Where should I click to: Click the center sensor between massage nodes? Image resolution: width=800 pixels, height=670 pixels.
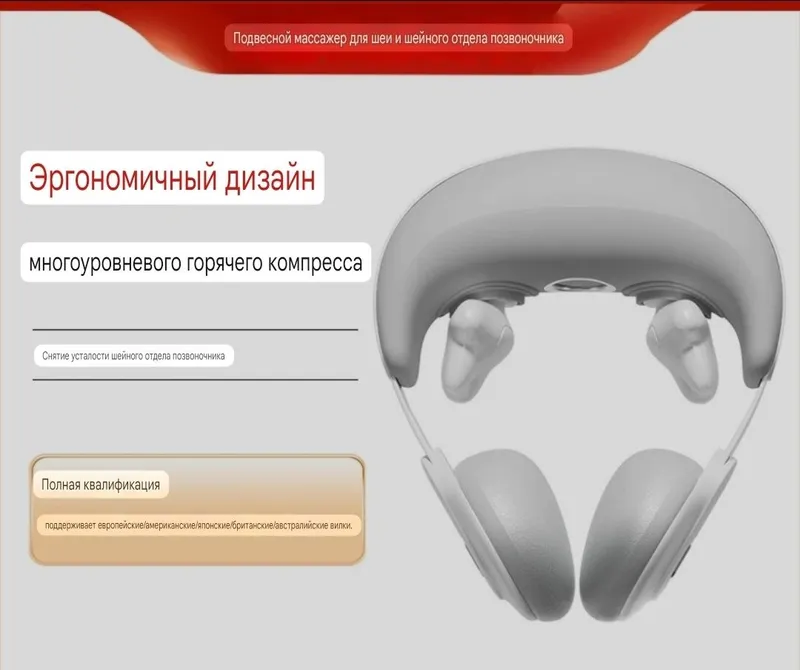click(x=580, y=284)
